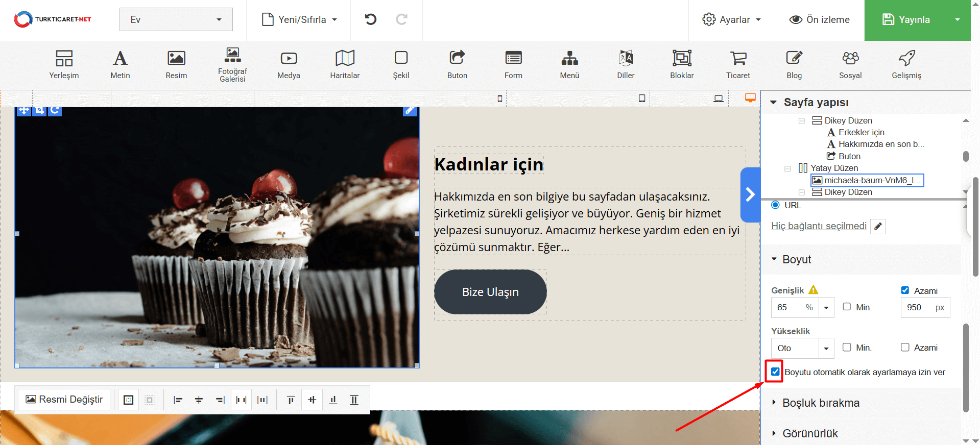The image size is (980, 445).
Task: Click the undo arrow icon
Action: (371, 19)
